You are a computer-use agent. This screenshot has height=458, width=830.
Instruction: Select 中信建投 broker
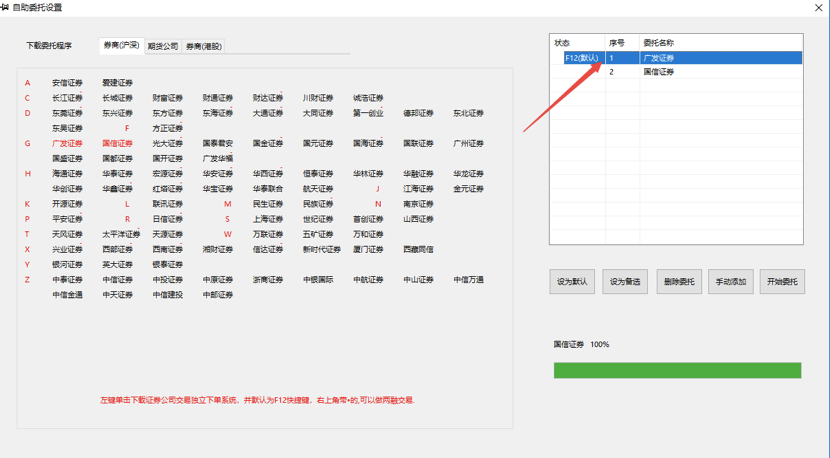(167, 295)
